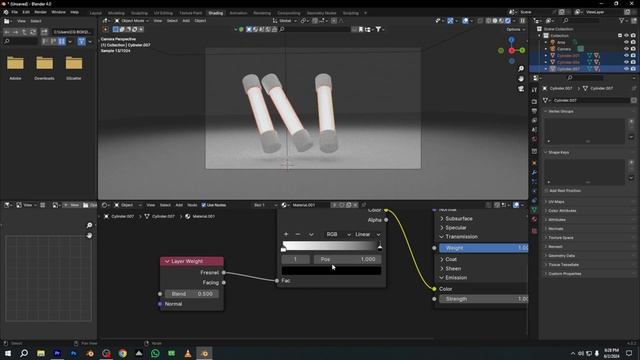Disable Camera render camera icon in outliner
This screenshot has width=640, height=360.
click(633, 49)
